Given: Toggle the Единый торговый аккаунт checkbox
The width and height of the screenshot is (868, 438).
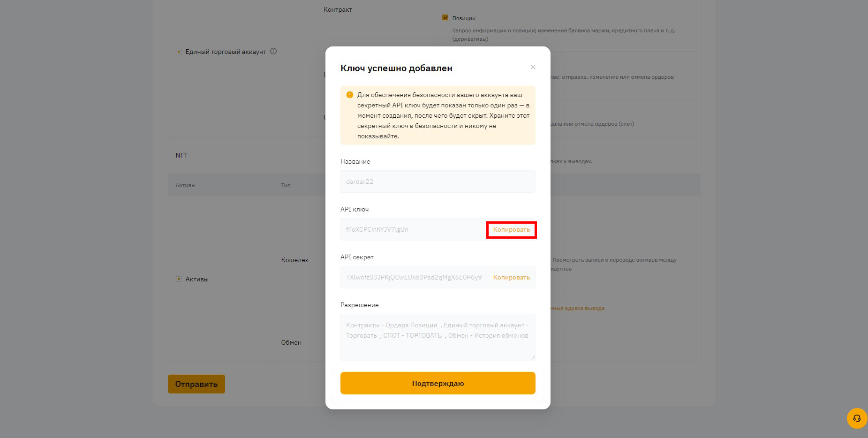Looking at the screenshot, I should [178, 52].
